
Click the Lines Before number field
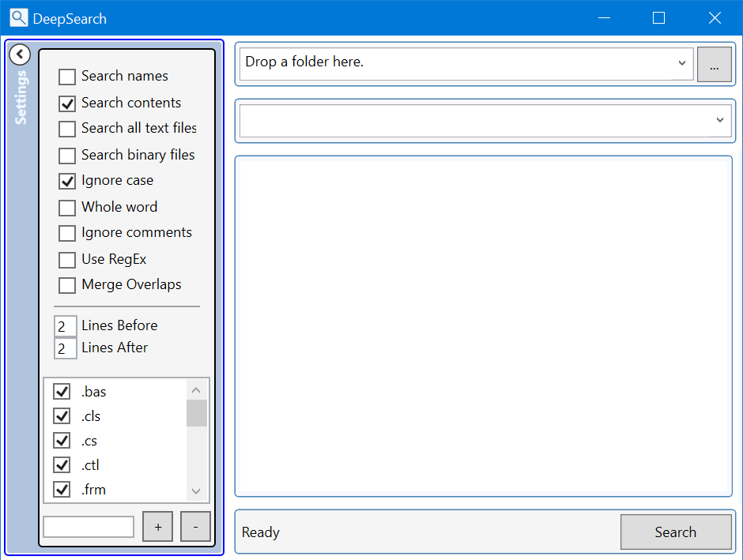[66, 326]
